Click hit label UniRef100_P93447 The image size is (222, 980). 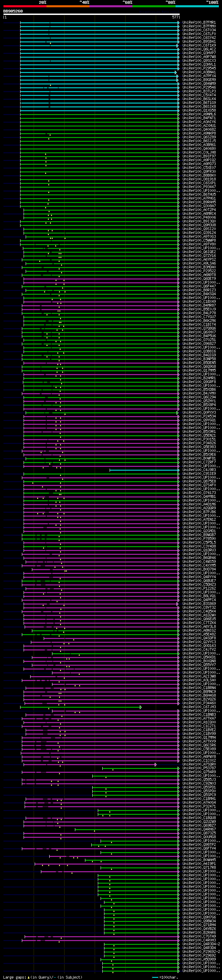point(199,187)
